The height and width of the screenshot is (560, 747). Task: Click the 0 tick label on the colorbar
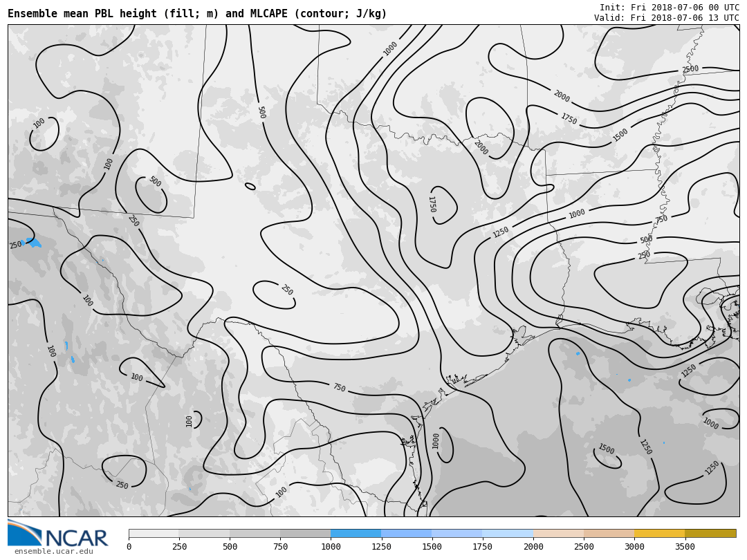click(x=129, y=547)
